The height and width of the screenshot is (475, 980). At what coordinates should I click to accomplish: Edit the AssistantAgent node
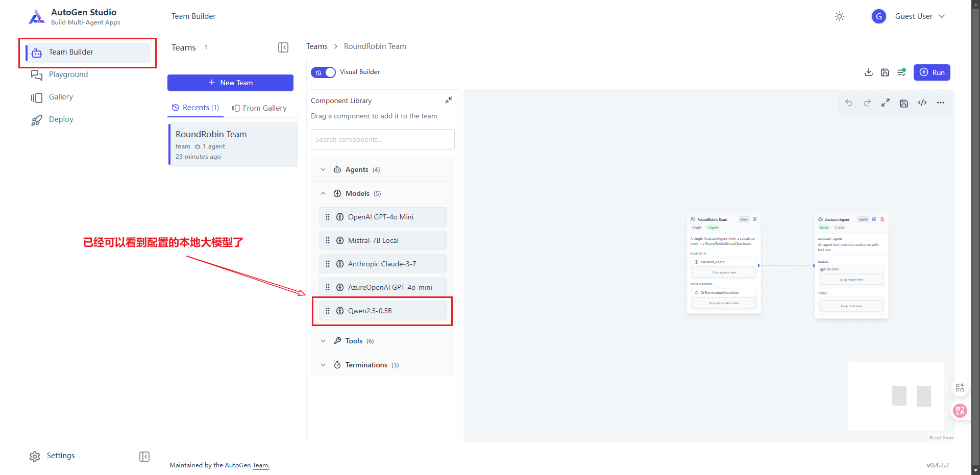(x=874, y=219)
